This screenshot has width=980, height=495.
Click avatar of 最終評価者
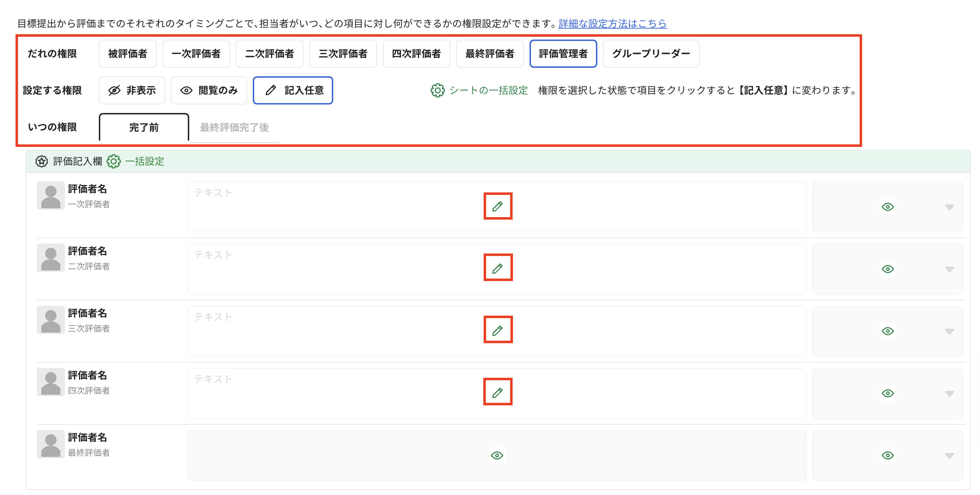[x=50, y=444]
